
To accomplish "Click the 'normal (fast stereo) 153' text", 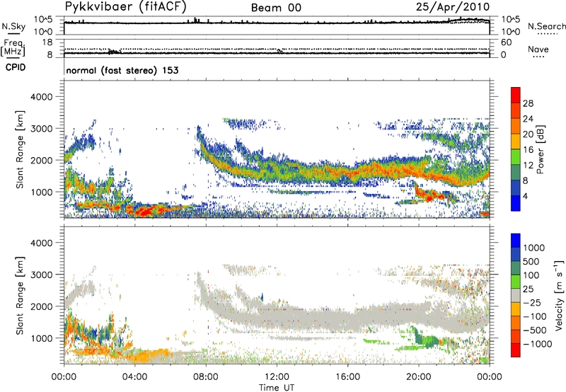I will click(122, 70).
